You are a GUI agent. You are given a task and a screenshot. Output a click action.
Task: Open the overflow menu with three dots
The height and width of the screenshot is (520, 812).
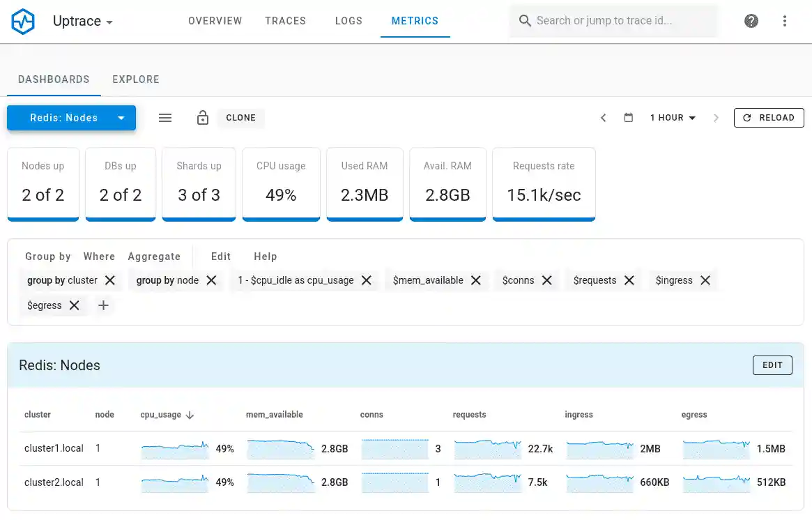pyautogui.click(x=785, y=20)
